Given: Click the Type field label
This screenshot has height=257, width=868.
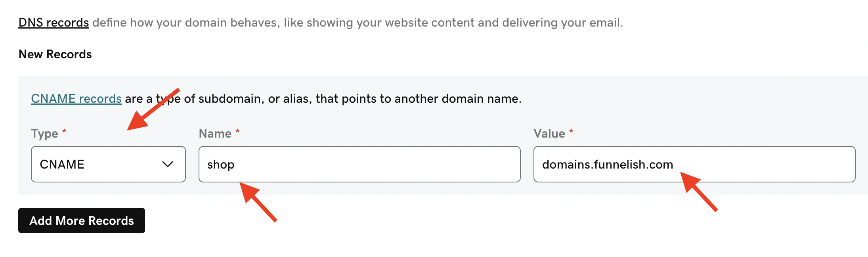Looking at the screenshot, I should coord(44,134).
